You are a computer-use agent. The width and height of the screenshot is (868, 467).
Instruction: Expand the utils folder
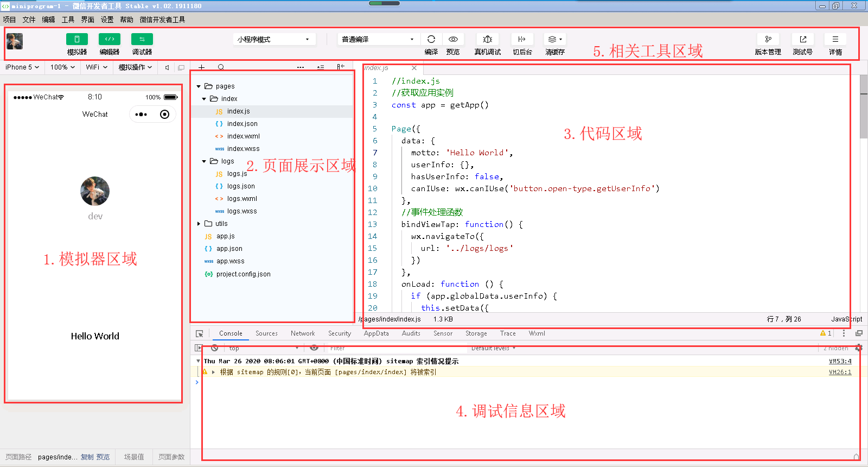(x=199, y=224)
